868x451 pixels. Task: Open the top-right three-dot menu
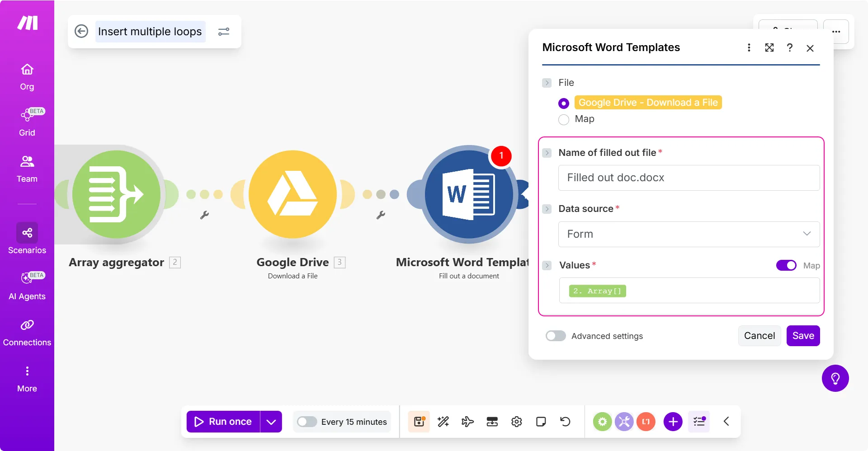point(836,32)
